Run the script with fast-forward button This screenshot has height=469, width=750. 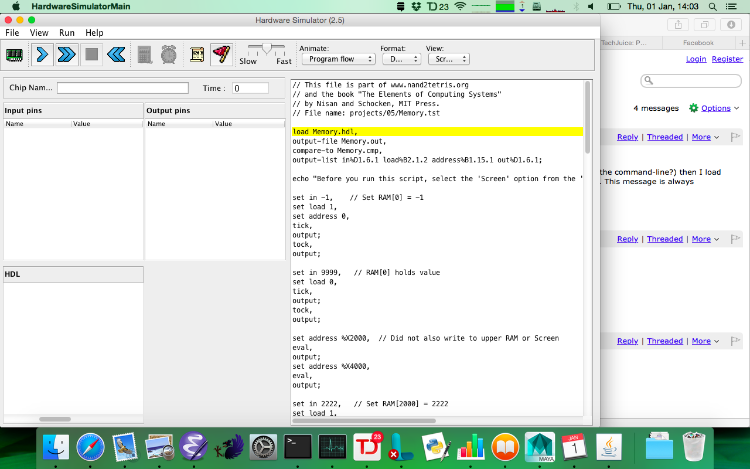(67, 54)
